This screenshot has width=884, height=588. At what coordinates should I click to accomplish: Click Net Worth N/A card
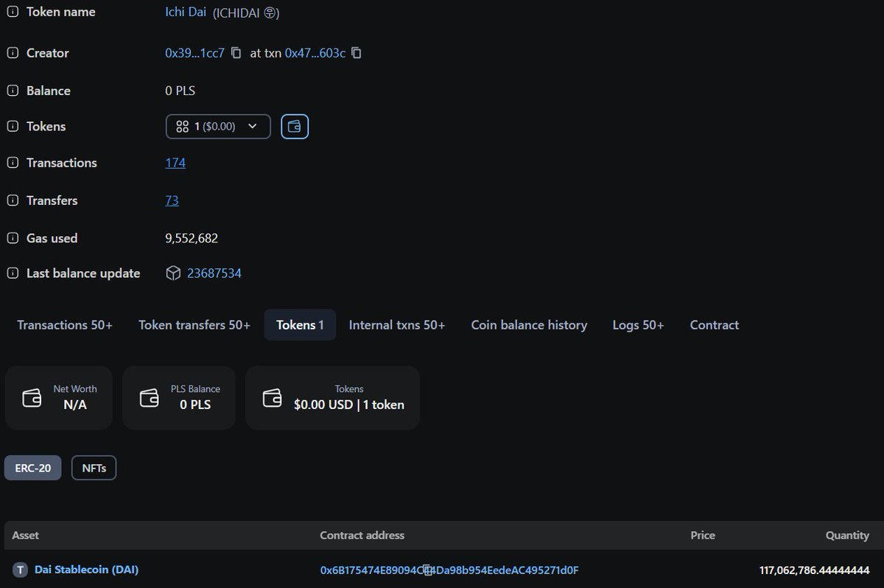(59, 398)
